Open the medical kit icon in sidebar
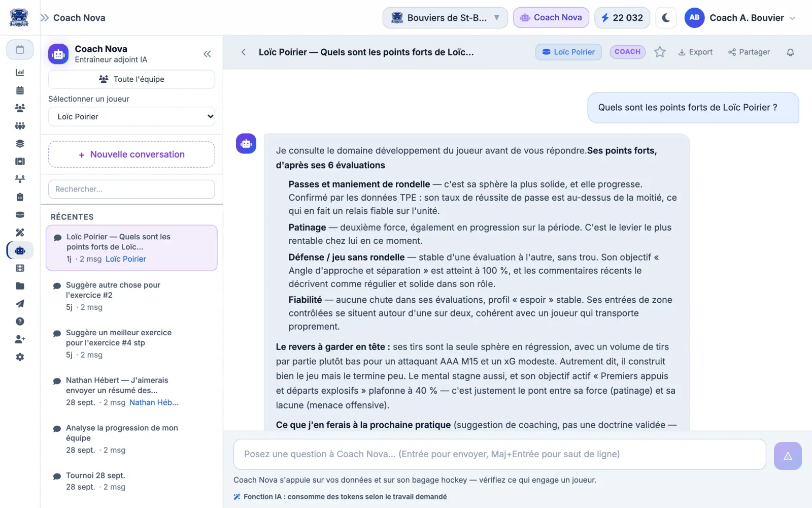Viewport: 812px width, 508px height. click(20, 162)
